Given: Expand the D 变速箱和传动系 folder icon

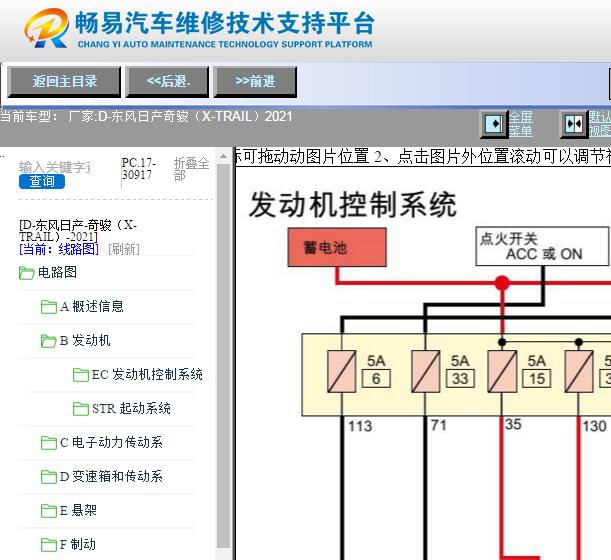Looking at the screenshot, I should 49,477.
